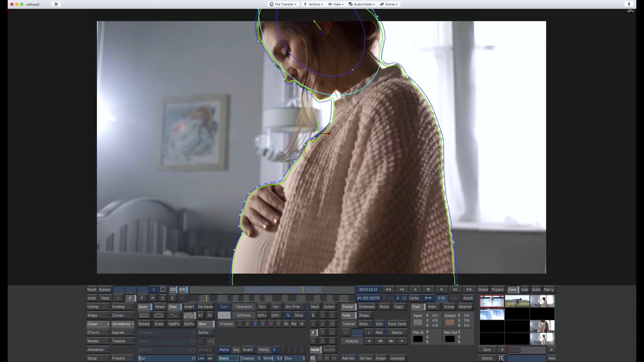The height and width of the screenshot is (362, 644).
Task: Open the Actions dropdown menu
Action: (x=313, y=4)
